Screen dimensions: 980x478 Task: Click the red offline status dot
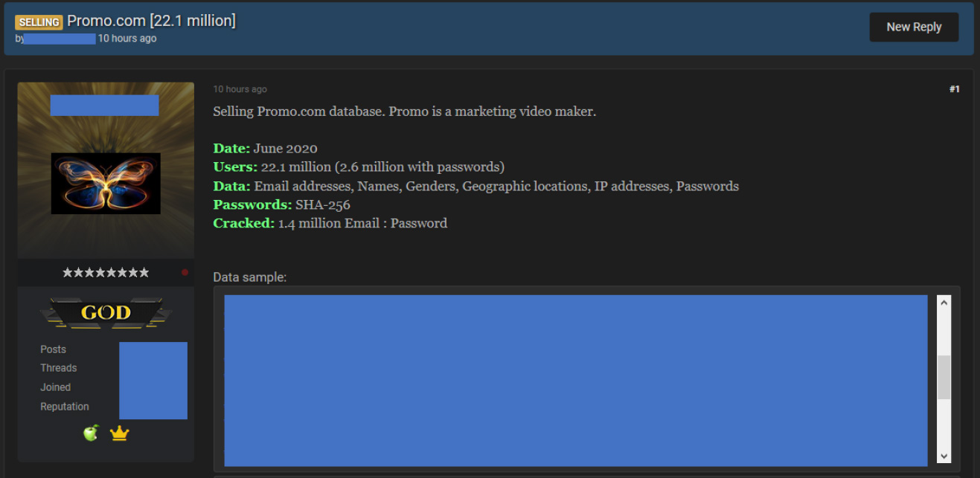(x=185, y=273)
